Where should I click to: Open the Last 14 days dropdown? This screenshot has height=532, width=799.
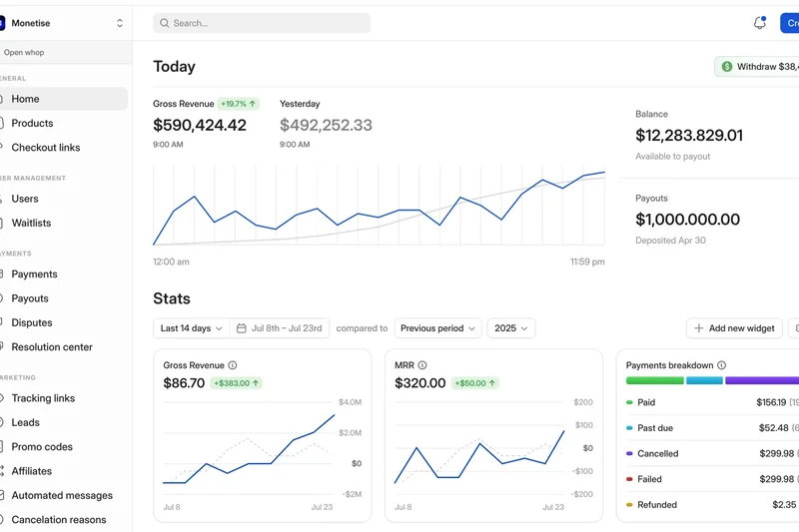click(x=191, y=328)
